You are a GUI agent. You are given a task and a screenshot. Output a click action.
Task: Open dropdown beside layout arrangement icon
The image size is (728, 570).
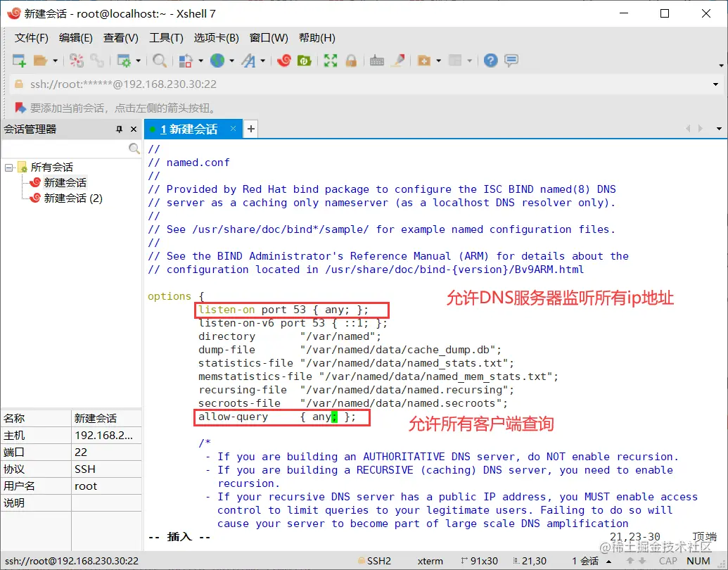click(469, 61)
